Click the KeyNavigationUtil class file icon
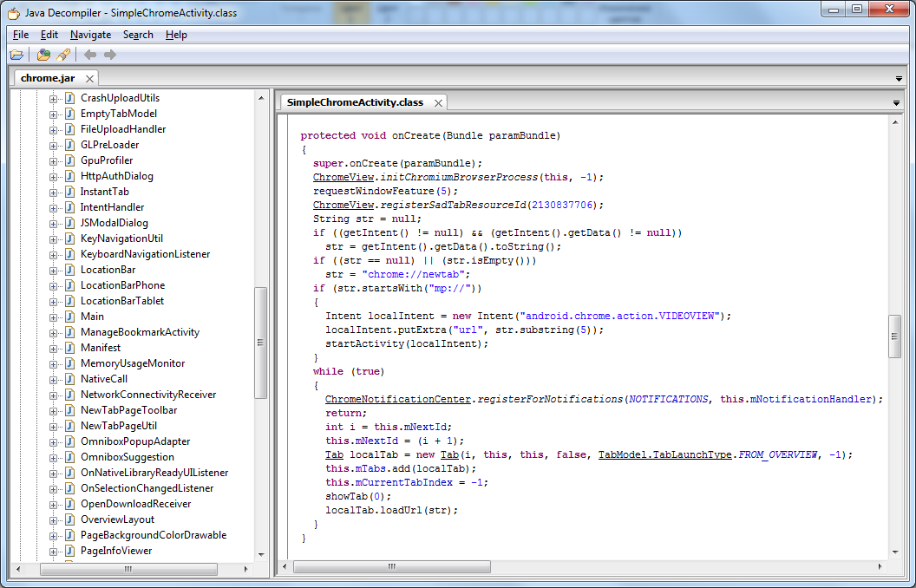Viewport: 916px width, 588px height. click(69, 238)
